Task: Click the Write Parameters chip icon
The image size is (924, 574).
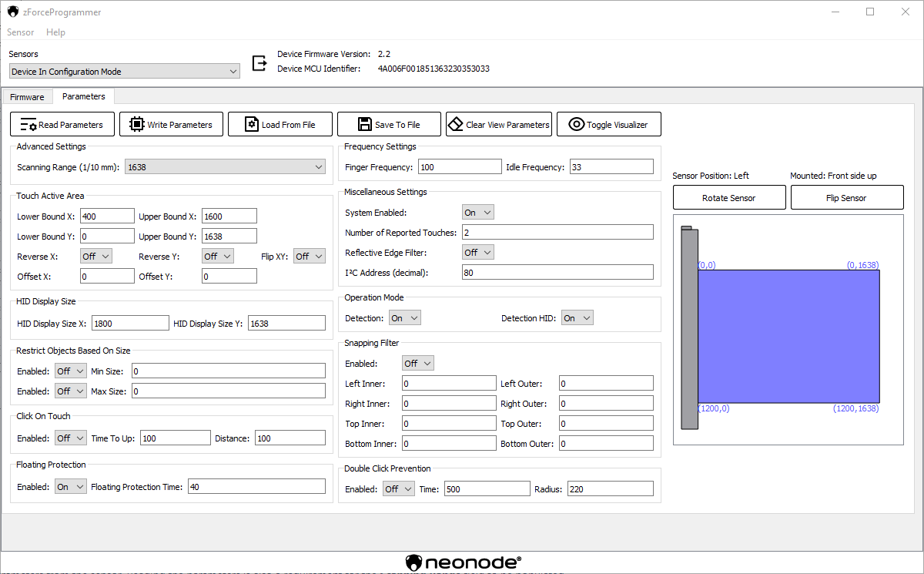Action: click(x=136, y=125)
